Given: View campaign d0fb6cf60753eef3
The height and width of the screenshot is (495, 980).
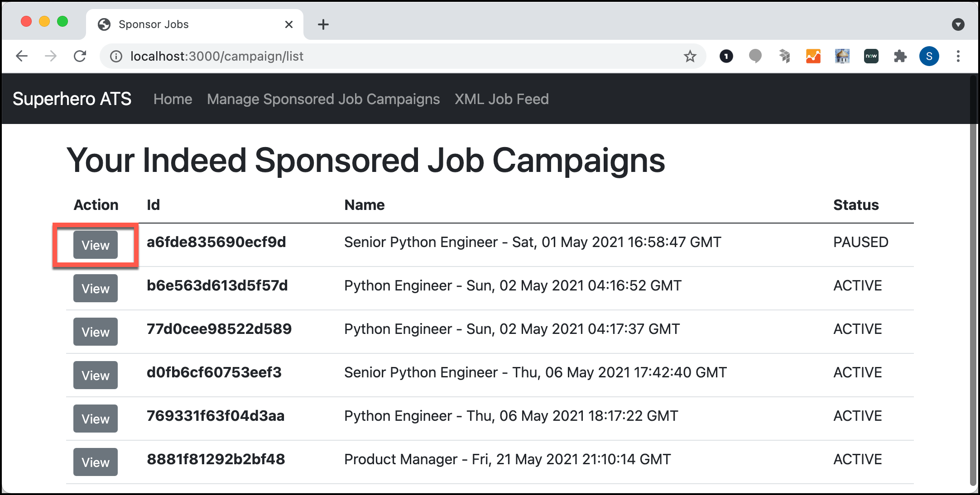Looking at the screenshot, I should coord(96,375).
